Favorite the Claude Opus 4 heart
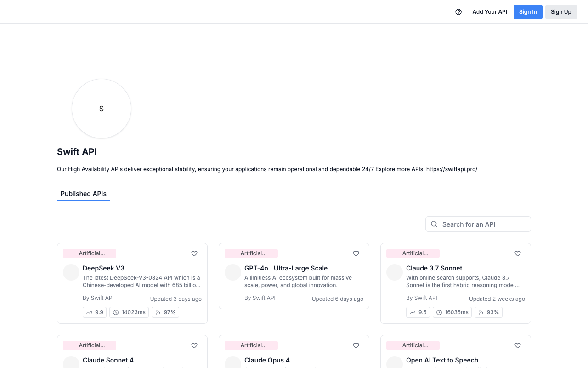 356,345
